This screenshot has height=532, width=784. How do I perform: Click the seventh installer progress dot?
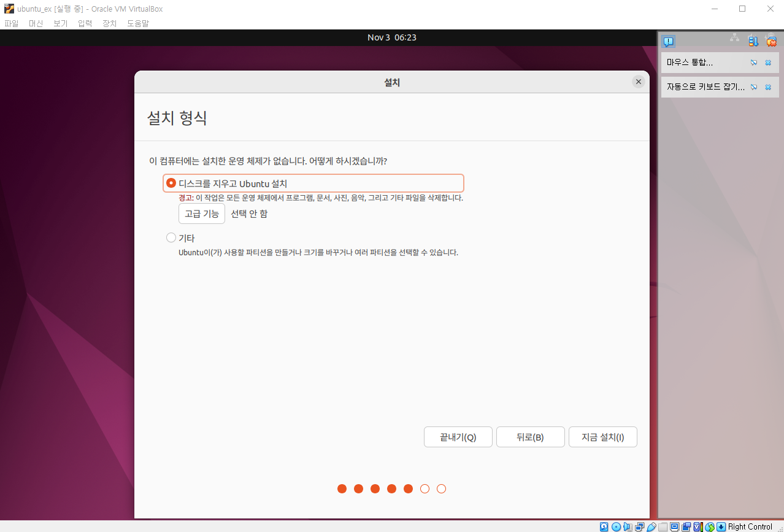pyautogui.click(x=441, y=488)
